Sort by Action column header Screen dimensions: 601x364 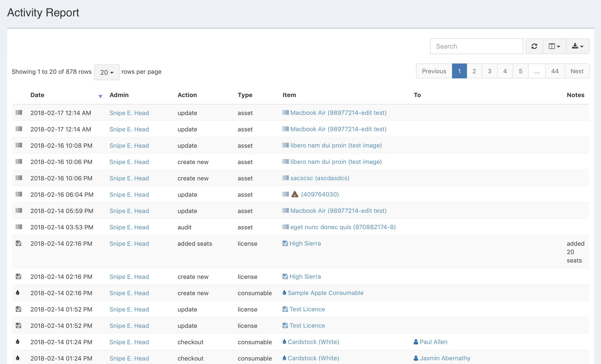(x=187, y=95)
